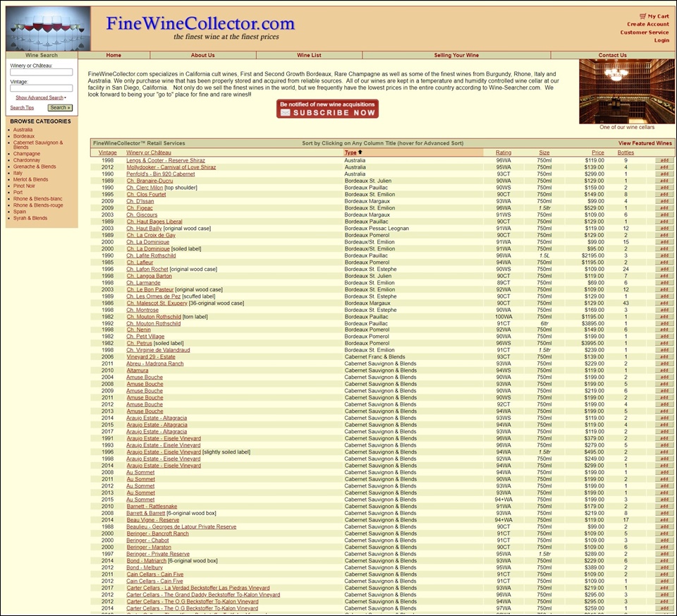Sort the table by Size column header

point(544,152)
